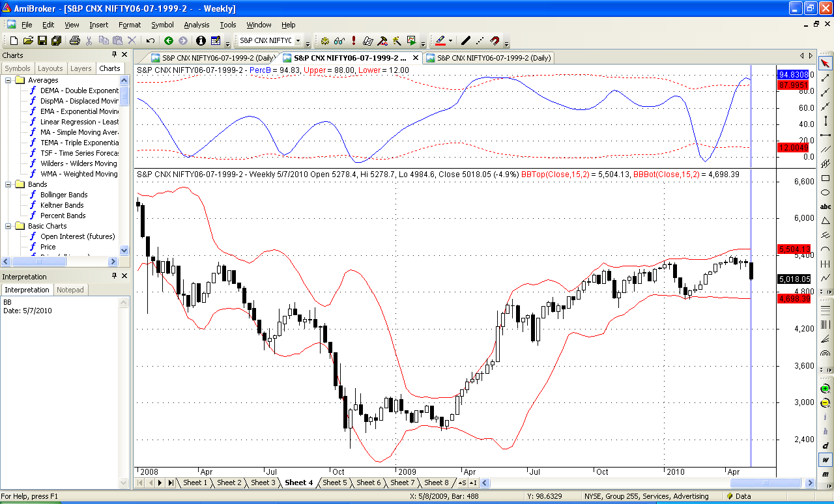Launch Exploration with the glasses icon

pyautogui.click(x=339, y=40)
